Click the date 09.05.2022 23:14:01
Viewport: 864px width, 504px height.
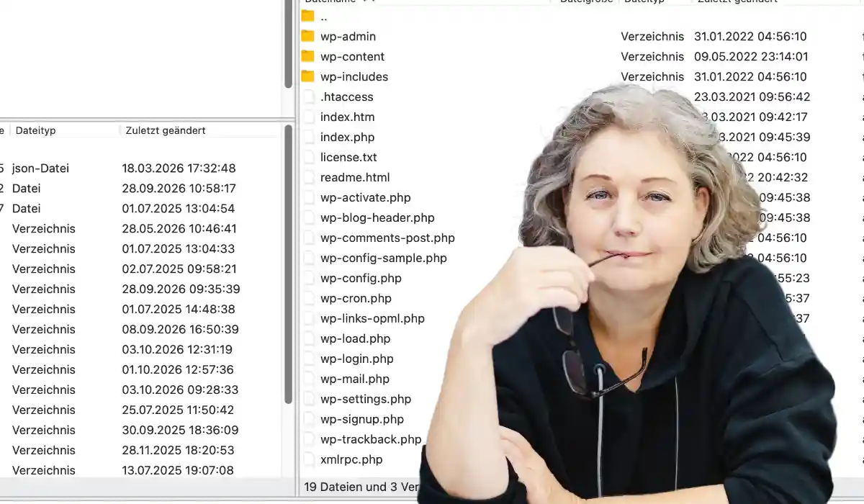[x=751, y=56]
